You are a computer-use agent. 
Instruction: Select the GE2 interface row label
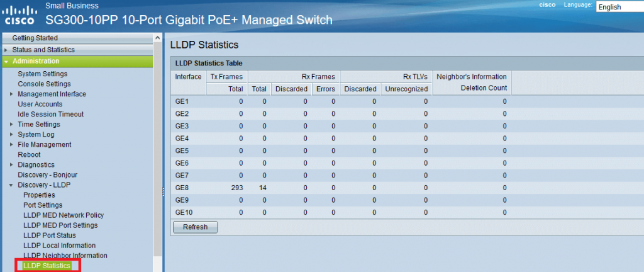click(x=182, y=114)
